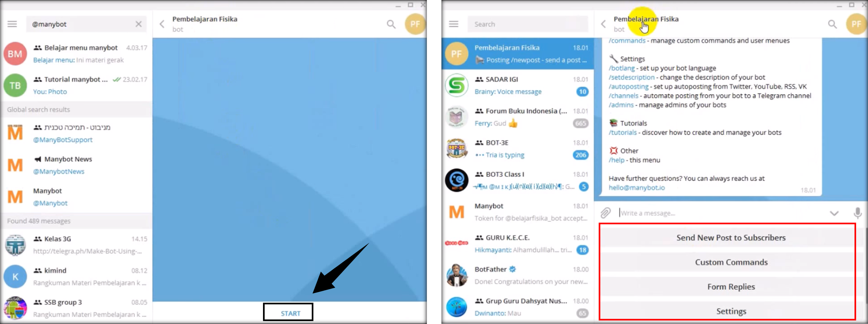Expand the hamburger menu icon left panel
The height and width of the screenshot is (324, 868).
(12, 24)
